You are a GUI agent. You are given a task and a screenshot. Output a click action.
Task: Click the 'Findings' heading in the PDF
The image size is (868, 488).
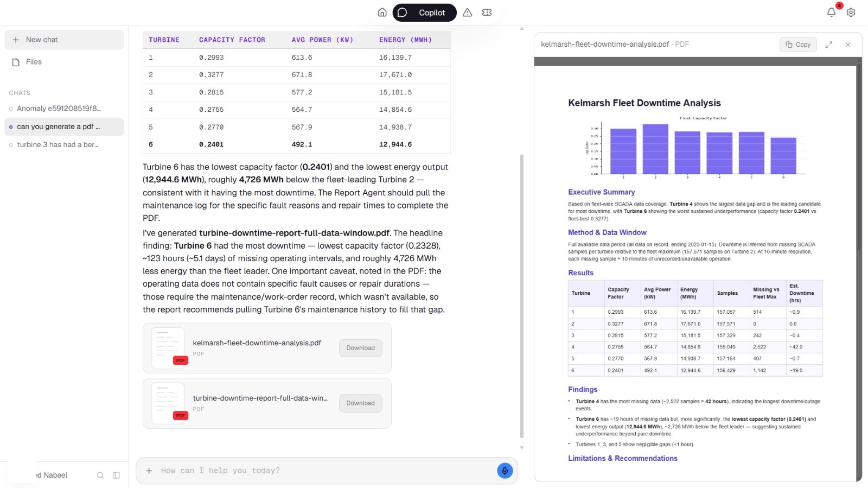point(583,389)
